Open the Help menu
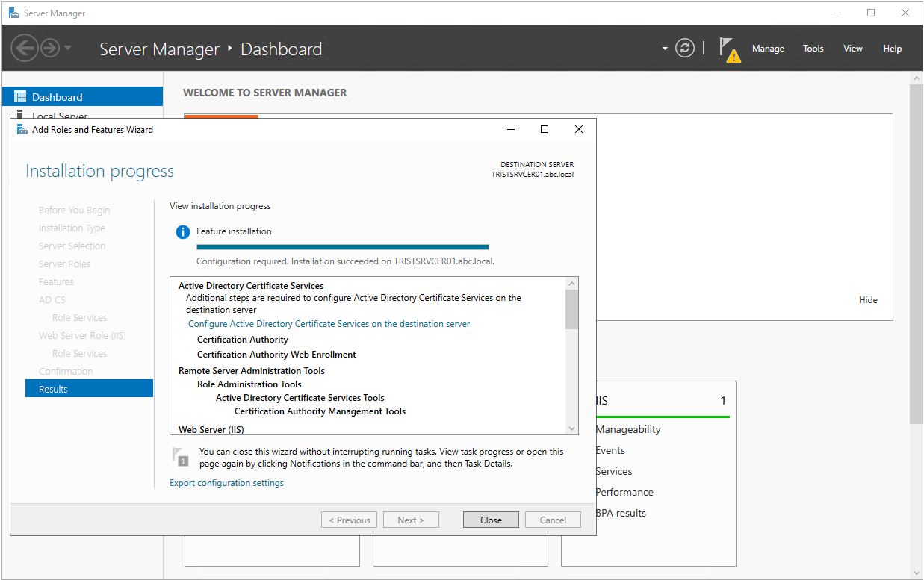 [x=893, y=49]
